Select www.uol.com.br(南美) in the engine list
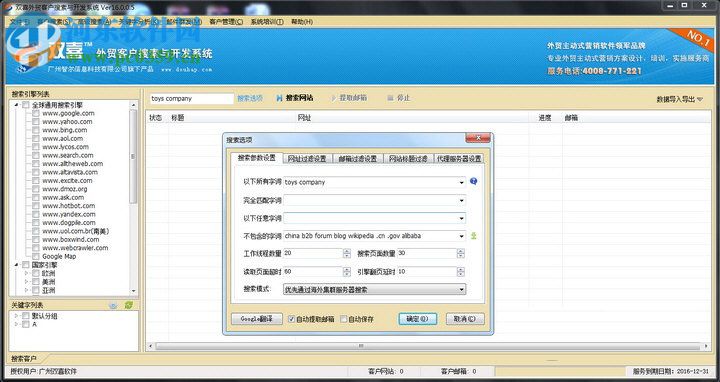The image size is (720, 382). (76, 231)
